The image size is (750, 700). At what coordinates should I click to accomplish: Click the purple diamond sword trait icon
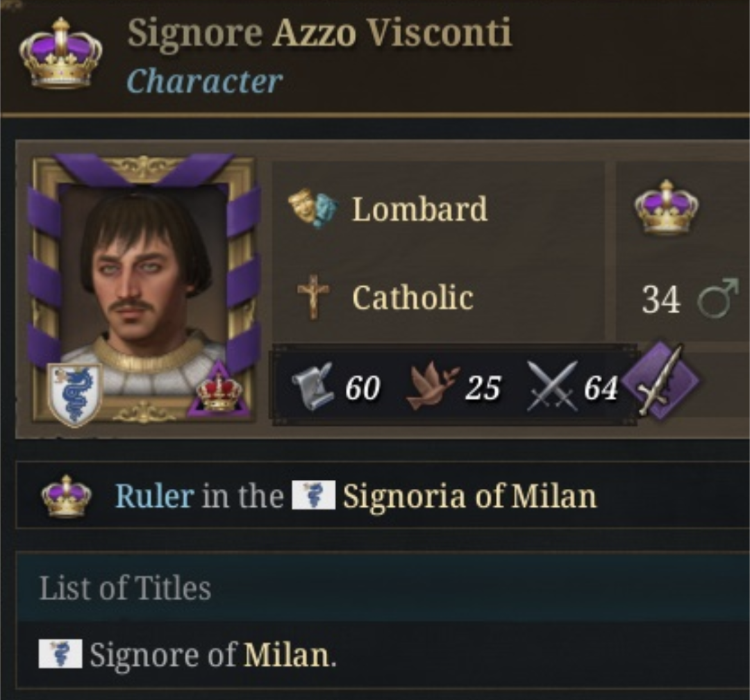(660, 381)
